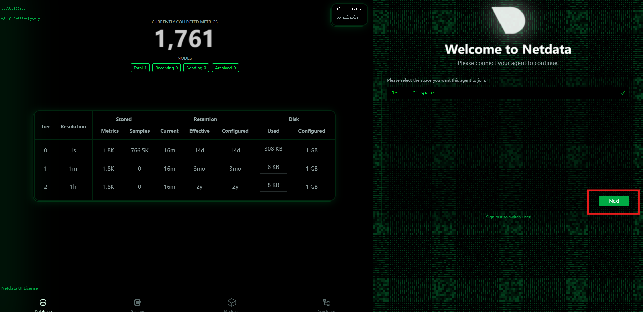This screenshot has height=312, width=644.
Task: Click the 1s resolution cell
Action: point(73,150)
